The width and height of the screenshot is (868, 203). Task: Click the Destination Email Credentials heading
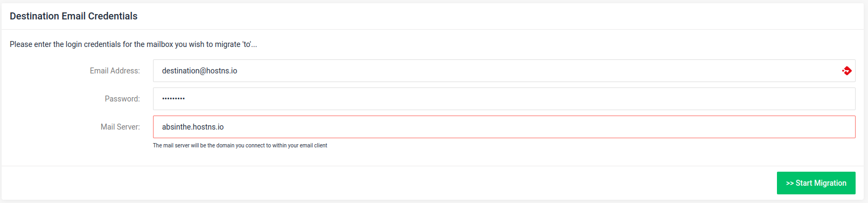(x=74, y=16)
